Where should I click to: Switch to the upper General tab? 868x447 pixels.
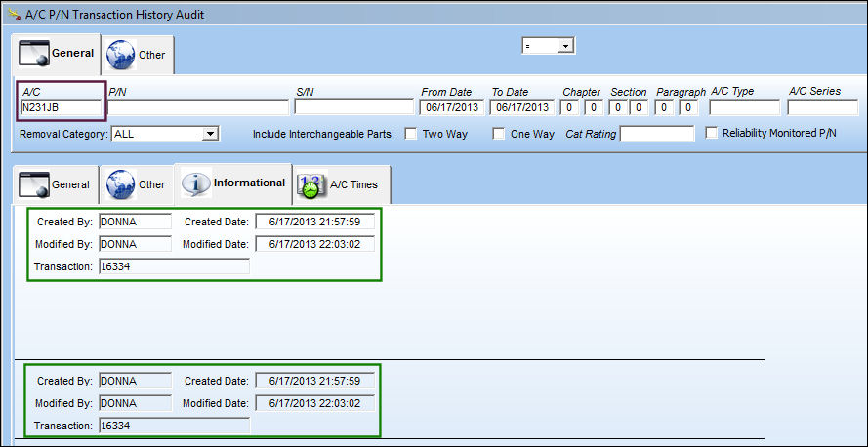[57, 53]
